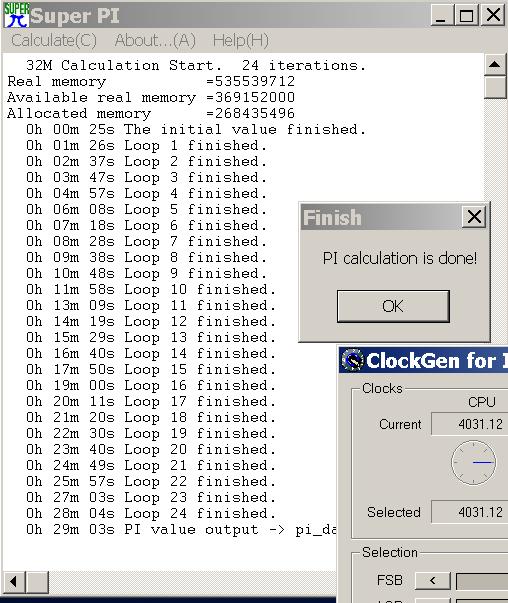Image resolution: width=508 pixels, height=603 pixels.
Task: Click the Selected CPU clock field in ClockGen
Action: 470,512
